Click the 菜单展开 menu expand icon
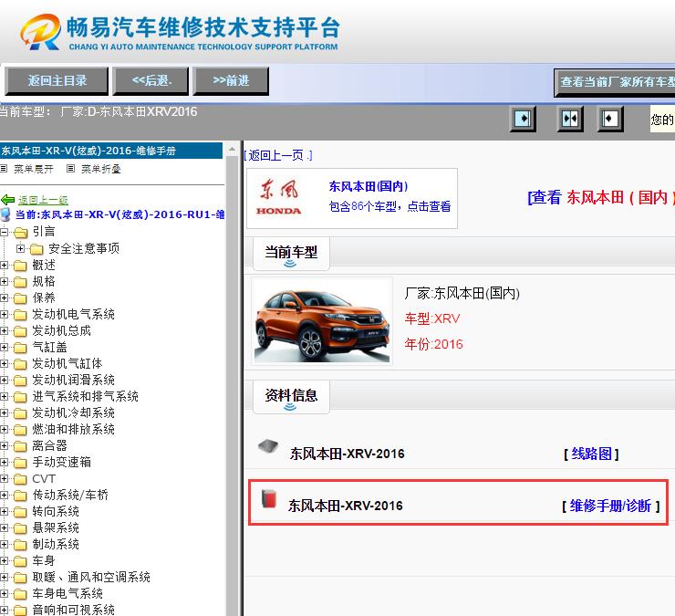675x616 pixels. point(4,169)
